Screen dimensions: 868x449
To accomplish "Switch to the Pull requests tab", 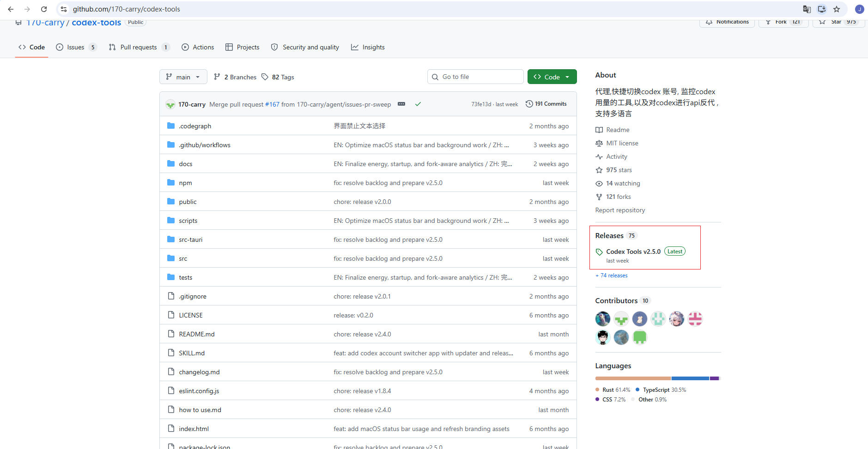I will 140,47.
